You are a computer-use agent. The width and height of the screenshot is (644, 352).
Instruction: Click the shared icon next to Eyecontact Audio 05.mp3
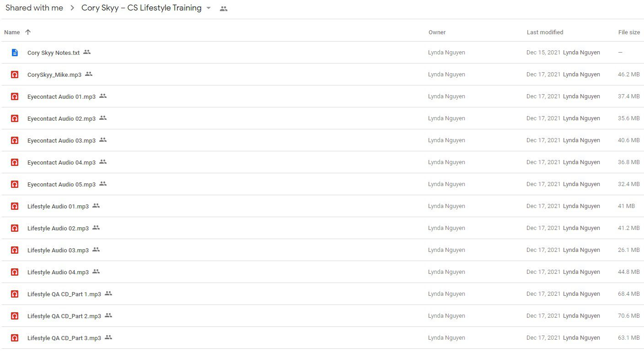pyautogui.click(x=103, y=184)
